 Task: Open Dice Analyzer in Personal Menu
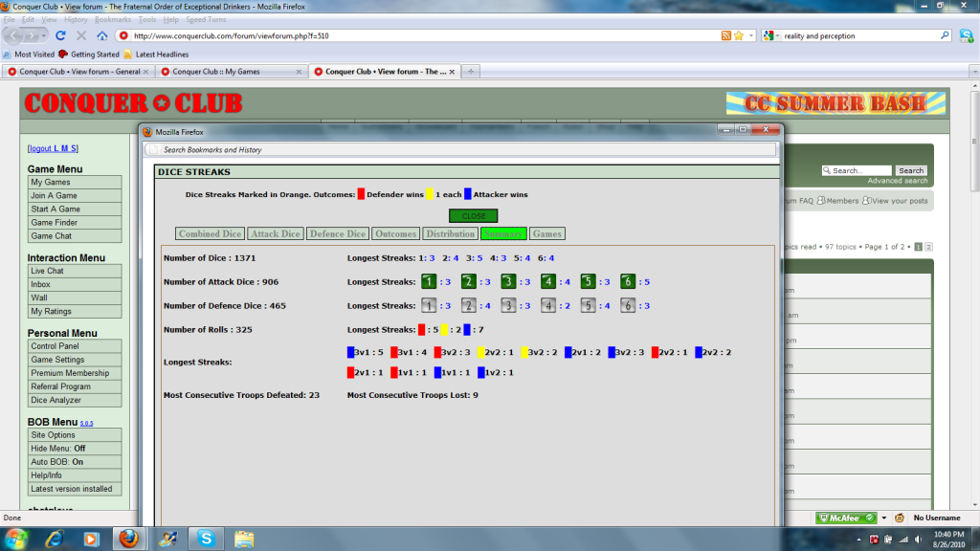[75, 400]
